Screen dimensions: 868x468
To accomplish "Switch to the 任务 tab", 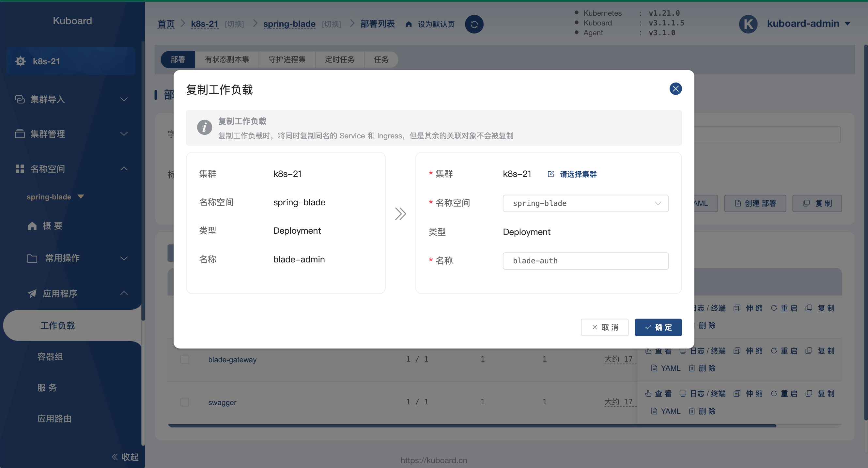I will (381, 59).
